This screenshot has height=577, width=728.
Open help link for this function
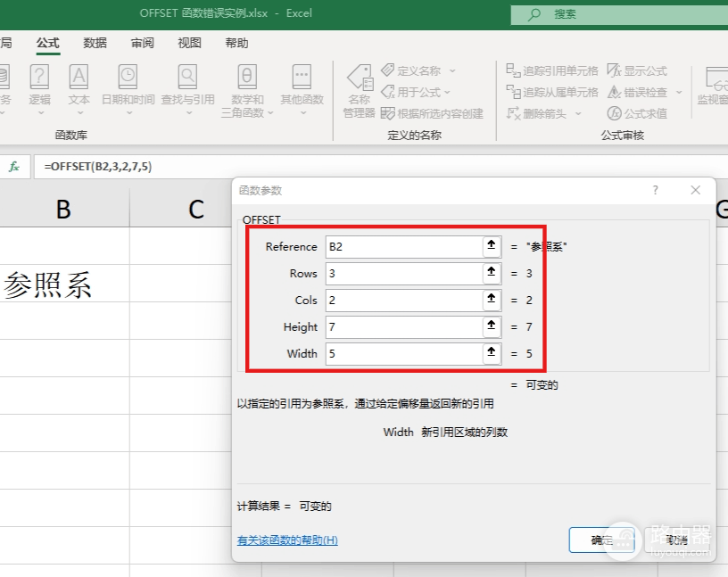pyautogui.click(x=287, y=540)
